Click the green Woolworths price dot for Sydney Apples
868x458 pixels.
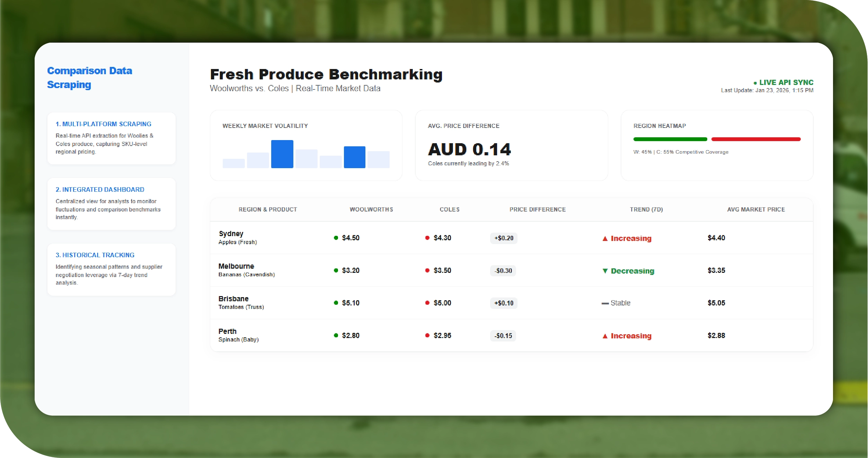click(x=335, y=238)
